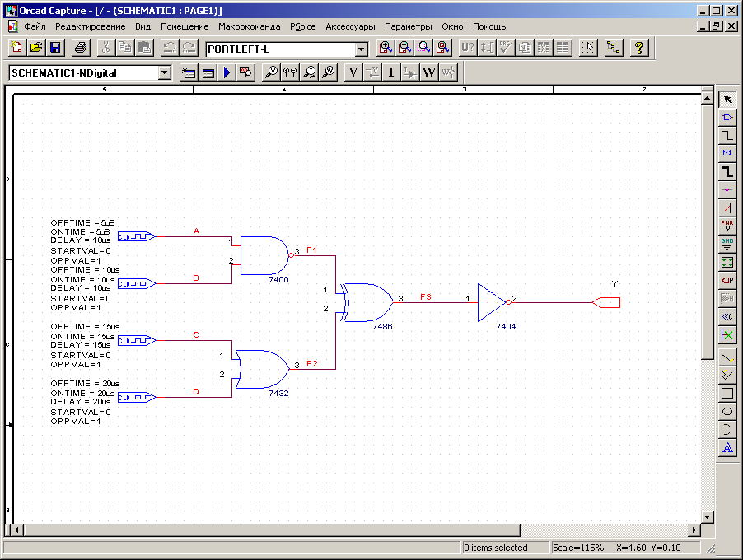Print the schematic page
This screenshot has width=743, height=560.
(x=81, y=48)
